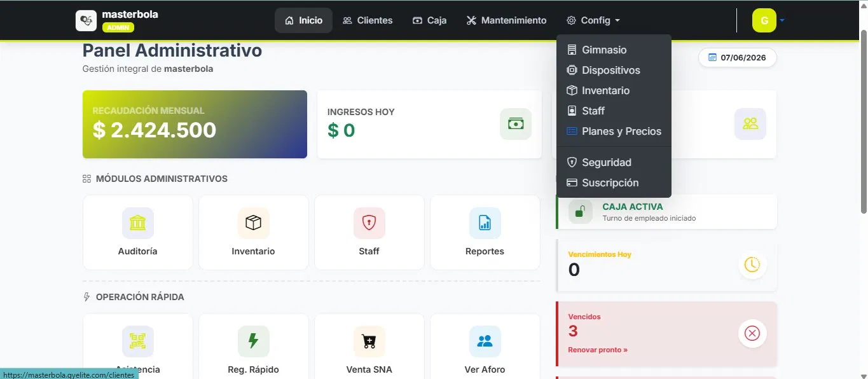Open the Auditoría module card
Image resolution: width=868 pixels, height=379 pixels.
click(x=138, y=232)
